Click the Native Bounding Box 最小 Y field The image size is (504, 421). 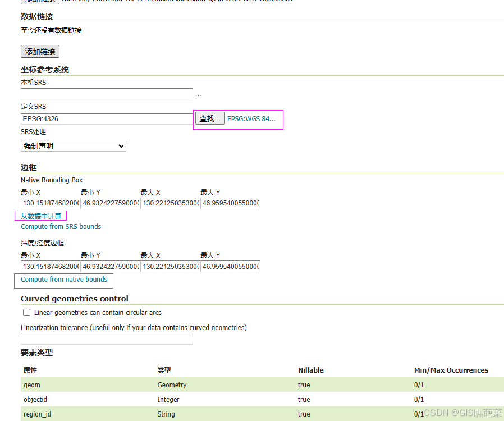pyautogui.click(x=111, y=203)
